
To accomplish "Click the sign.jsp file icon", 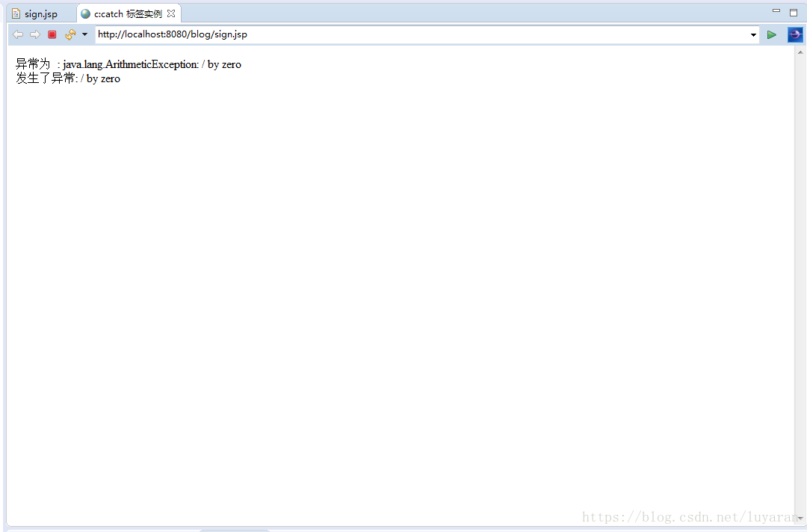I will (x=16, y=14).
